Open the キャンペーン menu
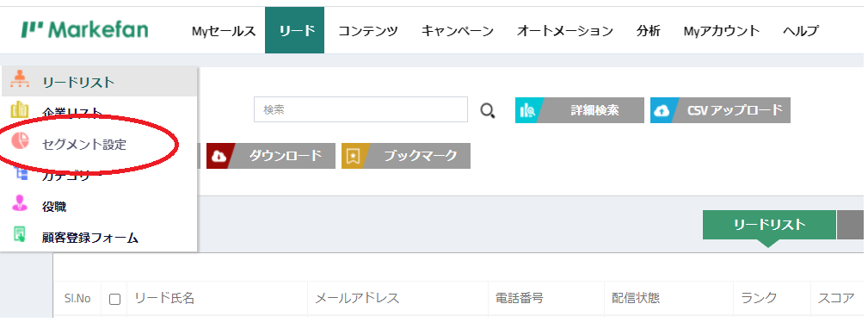The width and height of the screenshot is (868, 335). point(458,31)
